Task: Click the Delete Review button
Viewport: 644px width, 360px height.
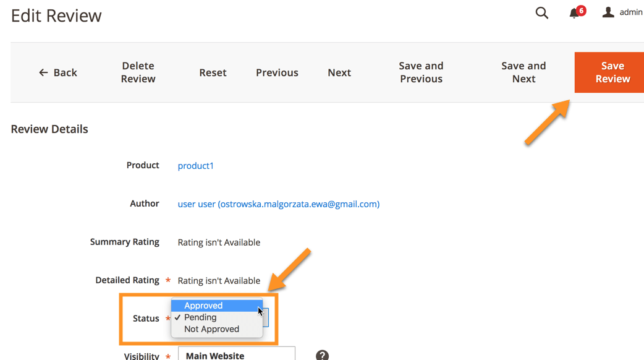Action: [138, 72]
